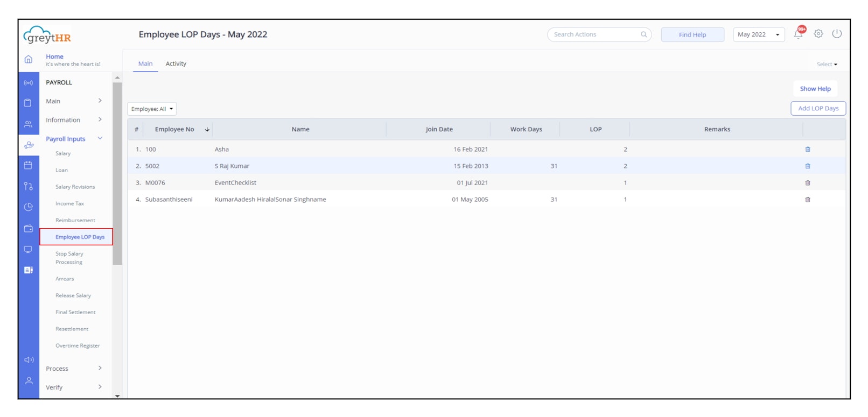Open the Employee: All filter dropdown
This screenshot has height=417, width=868.
(152, 109)
